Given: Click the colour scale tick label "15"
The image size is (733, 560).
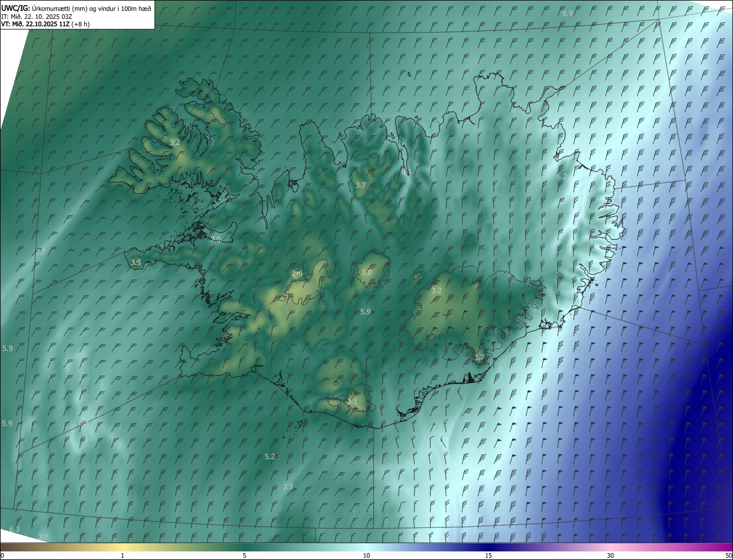Looking at the screenshot, I should tap(488, 555).
